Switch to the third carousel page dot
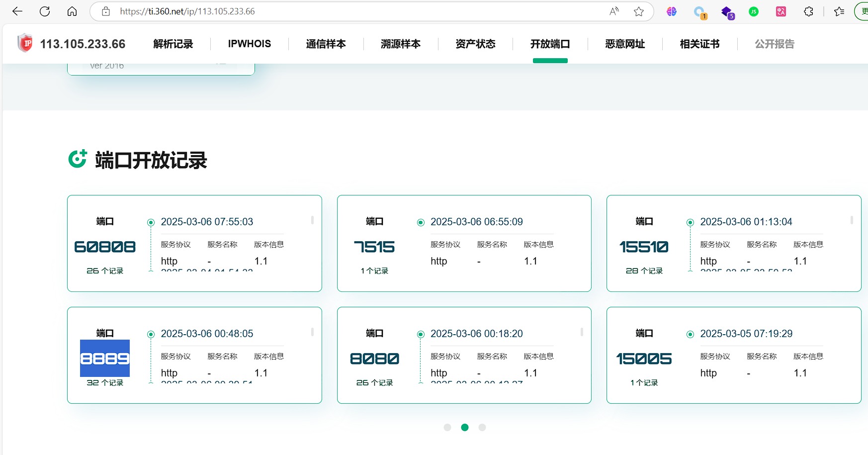868x455 pixels. click(x=482, y=427)
